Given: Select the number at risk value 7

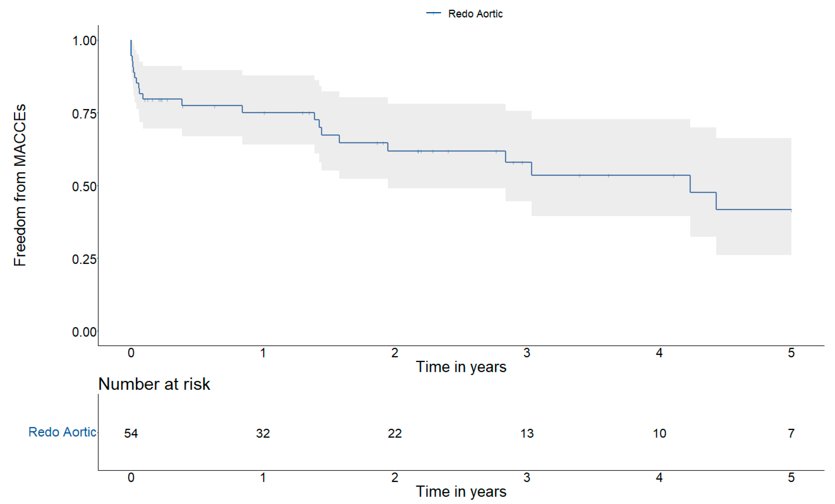Looking at the screenshot, I should [x=791, y=434].
